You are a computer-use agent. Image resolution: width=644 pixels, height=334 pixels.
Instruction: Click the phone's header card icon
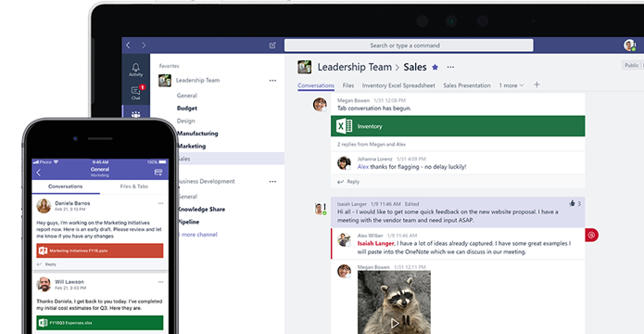[158, 172]
